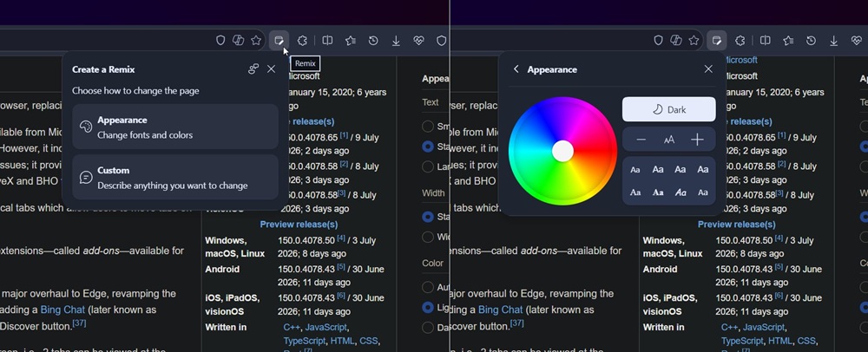Open the TypeScript link in left window

coord(305,341)
